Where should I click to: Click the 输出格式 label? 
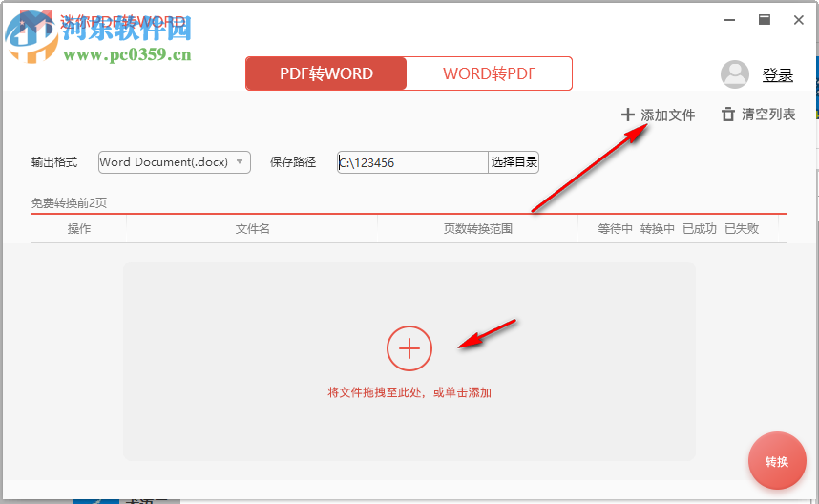click(54, 162)
